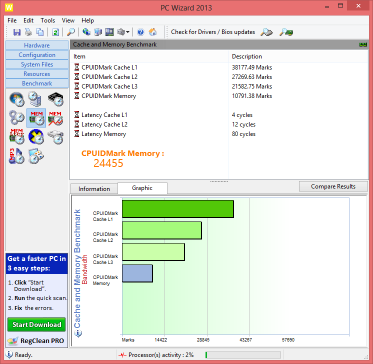Viewport: 373px width, 364px height.
Task: Expand the System Files sidebar section
Action: 37,64
